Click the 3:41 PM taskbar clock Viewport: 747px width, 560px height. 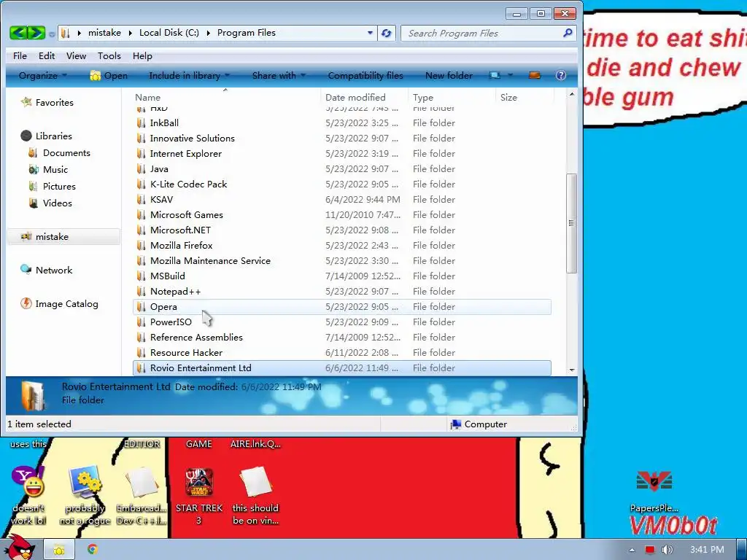click(x=707, y=550)
